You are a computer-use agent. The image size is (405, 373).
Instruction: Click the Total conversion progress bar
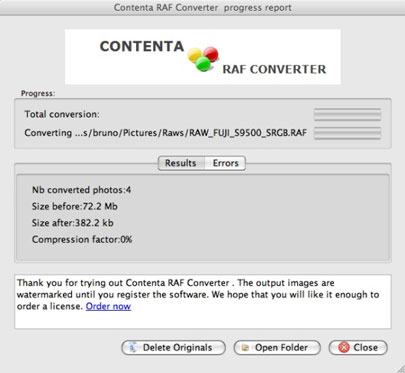tap(347, 114)
